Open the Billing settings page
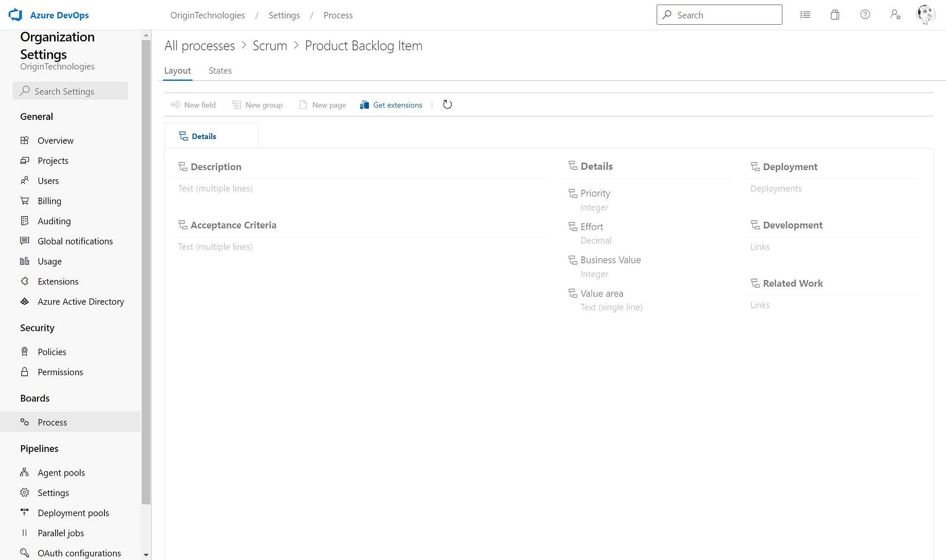This screenshot has height=560, width=946. pos(49,201)
